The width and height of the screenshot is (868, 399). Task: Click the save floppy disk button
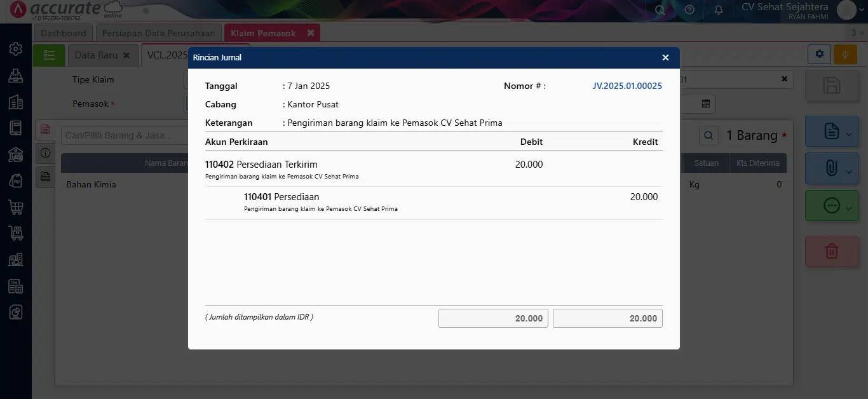tap(832, 86)
